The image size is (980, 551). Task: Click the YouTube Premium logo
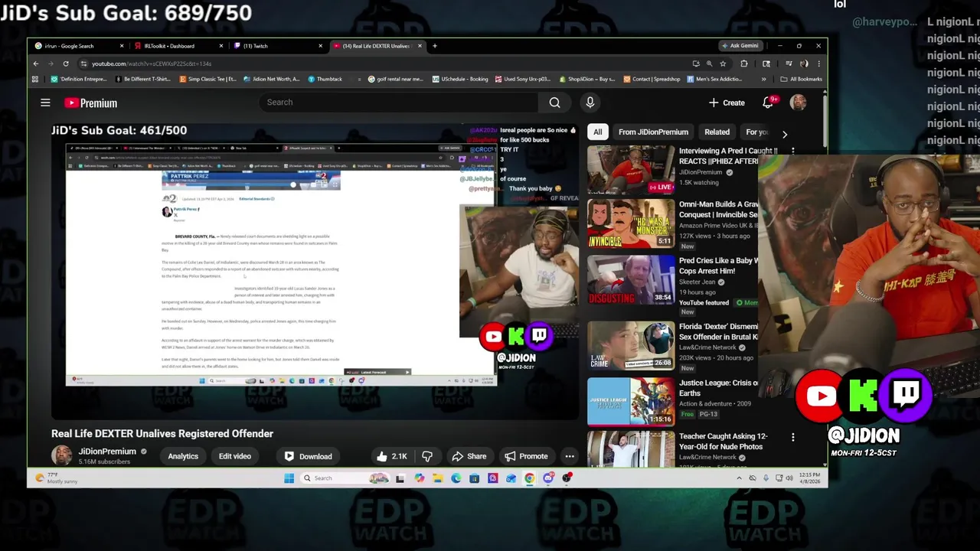(90, 103)
